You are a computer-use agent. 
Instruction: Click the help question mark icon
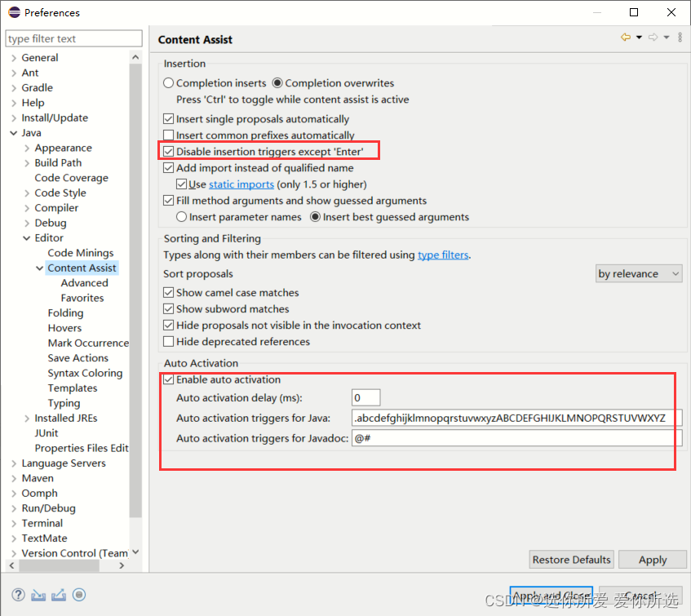[18, 595]
